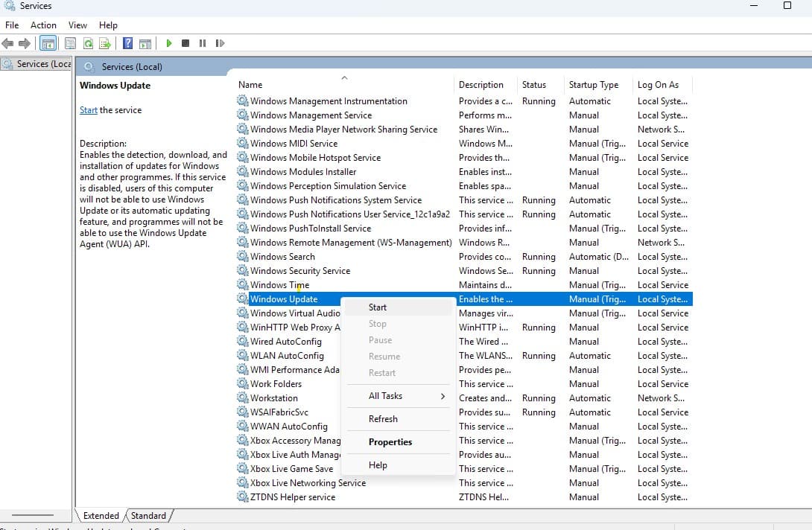Click the Back navigation arrow in the toolbar
The image size is (812, 530).
tap(7, 42)
